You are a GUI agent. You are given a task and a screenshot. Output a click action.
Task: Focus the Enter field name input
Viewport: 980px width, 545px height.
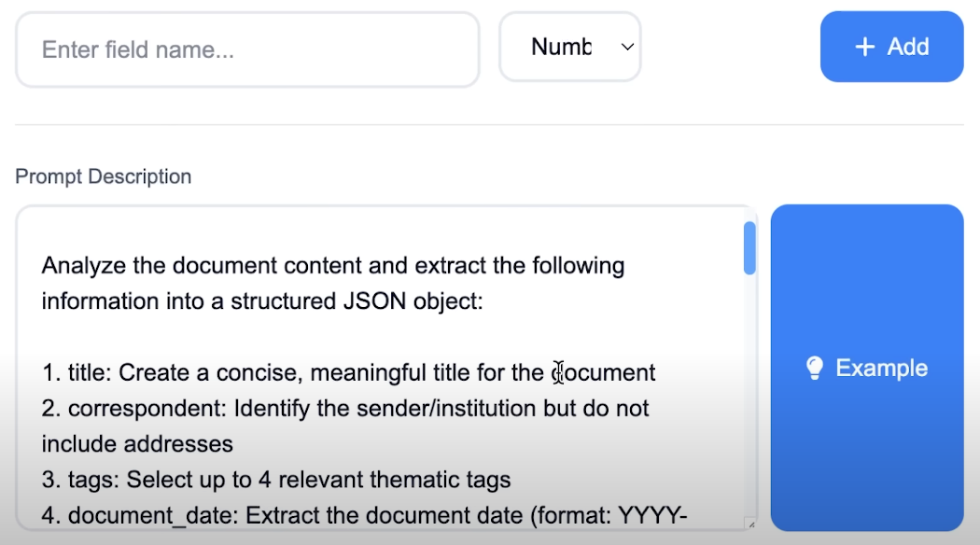(247, 49)
